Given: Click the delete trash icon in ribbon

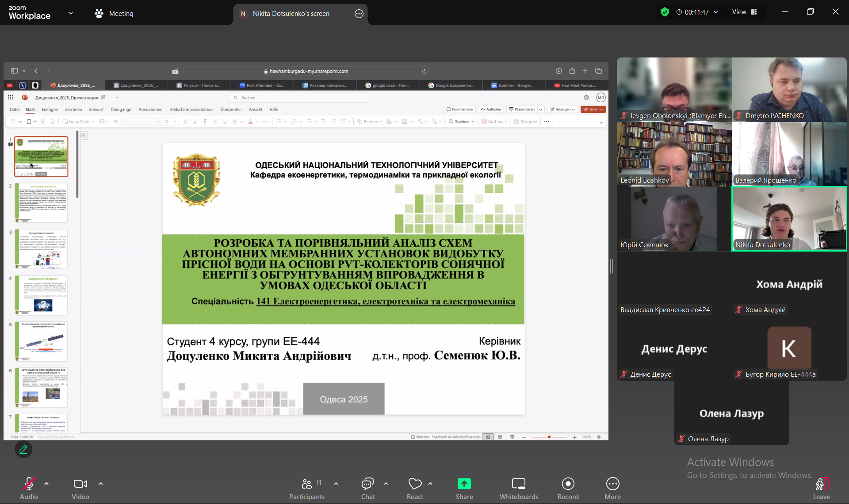Looking at the screenshot, I should pos(53,122).
